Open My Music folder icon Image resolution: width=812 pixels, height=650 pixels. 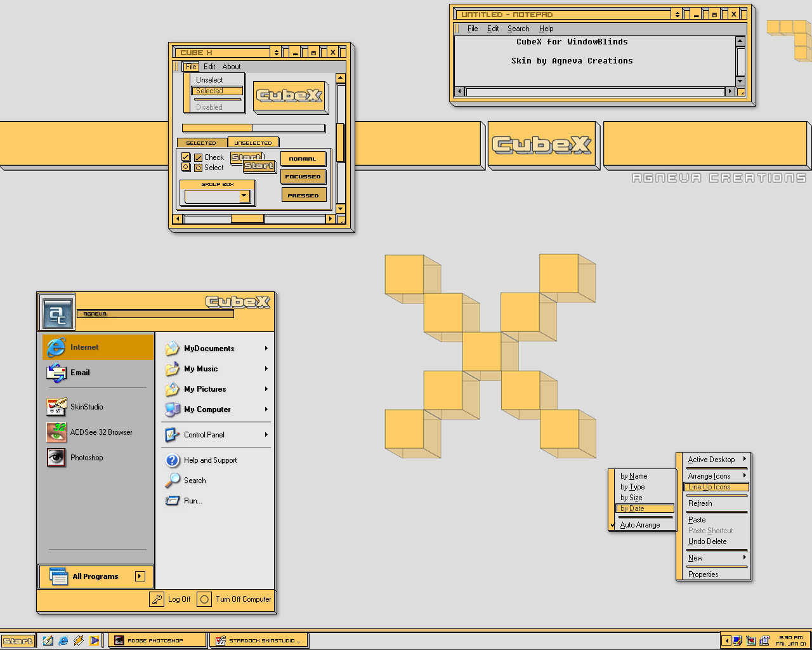click(x=172, y=369)
